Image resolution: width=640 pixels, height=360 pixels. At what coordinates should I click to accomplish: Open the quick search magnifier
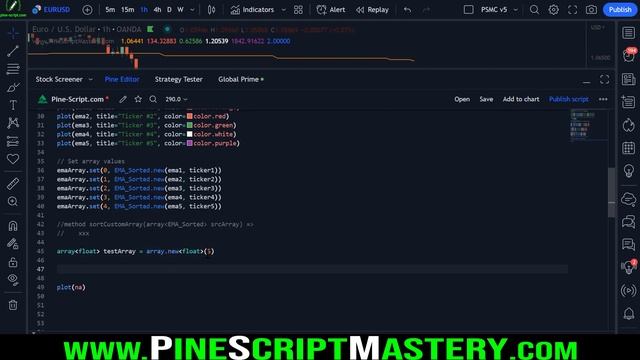[534, 10]
